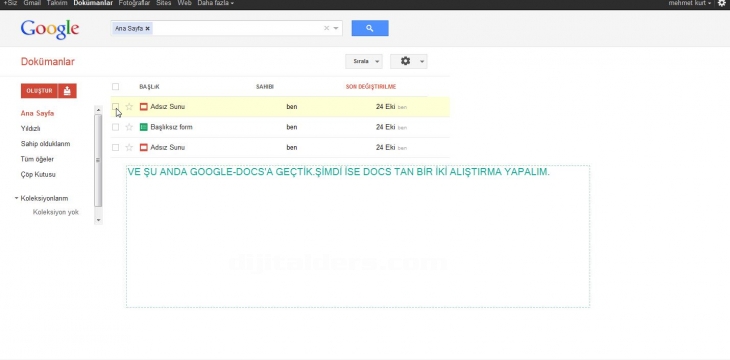Open Takvim in the top bar
This screenshot has width=730, height=360.
coord(57,3)
